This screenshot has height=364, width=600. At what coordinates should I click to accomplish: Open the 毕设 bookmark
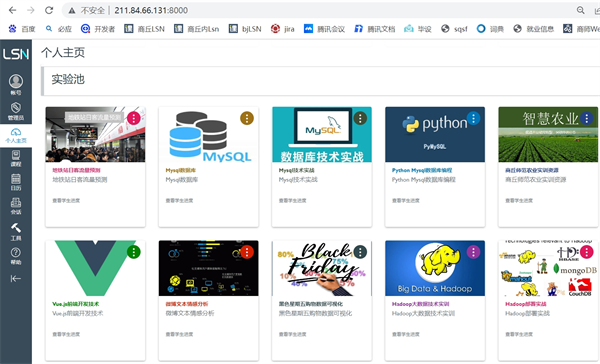coord(417,29)
